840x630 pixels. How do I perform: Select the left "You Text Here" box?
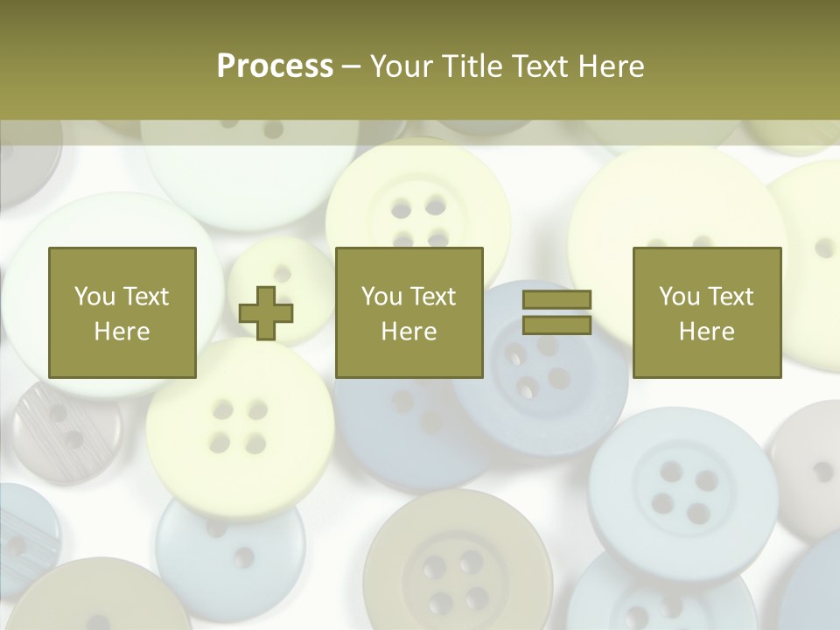122,312
